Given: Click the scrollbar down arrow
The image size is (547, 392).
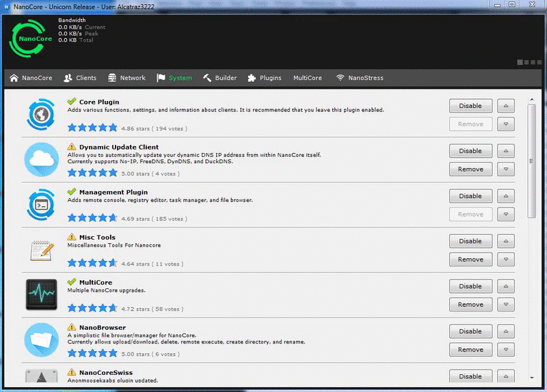Looking at the screenshot, I should coord(532,378).
